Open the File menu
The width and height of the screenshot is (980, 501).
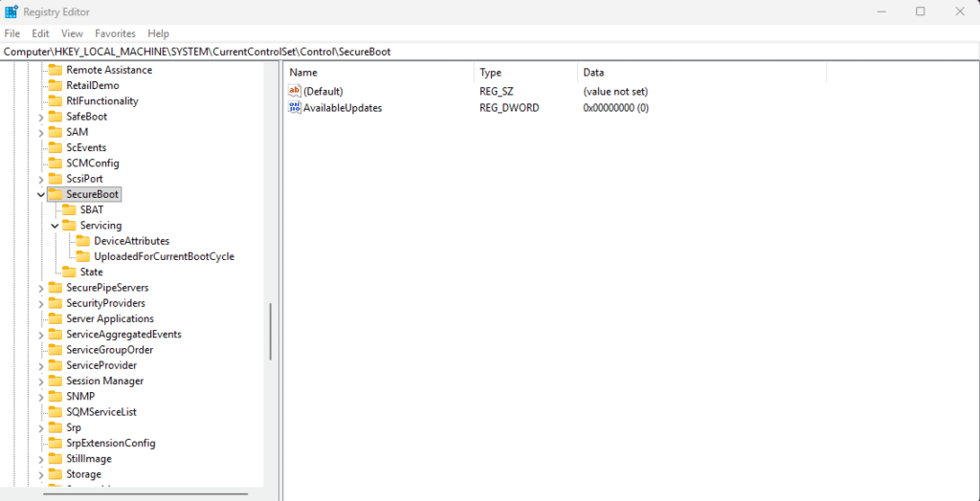tap(12, 33)
